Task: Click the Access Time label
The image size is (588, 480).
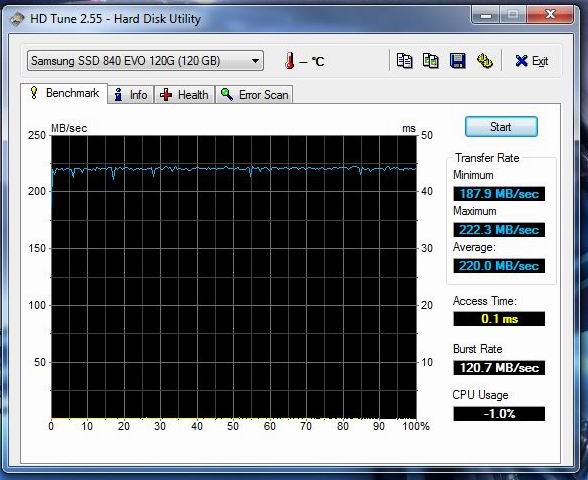Action: [x=484, y=301]
